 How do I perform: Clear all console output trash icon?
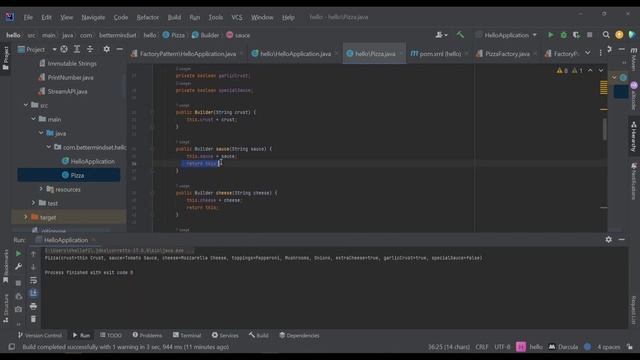(33, 319)
